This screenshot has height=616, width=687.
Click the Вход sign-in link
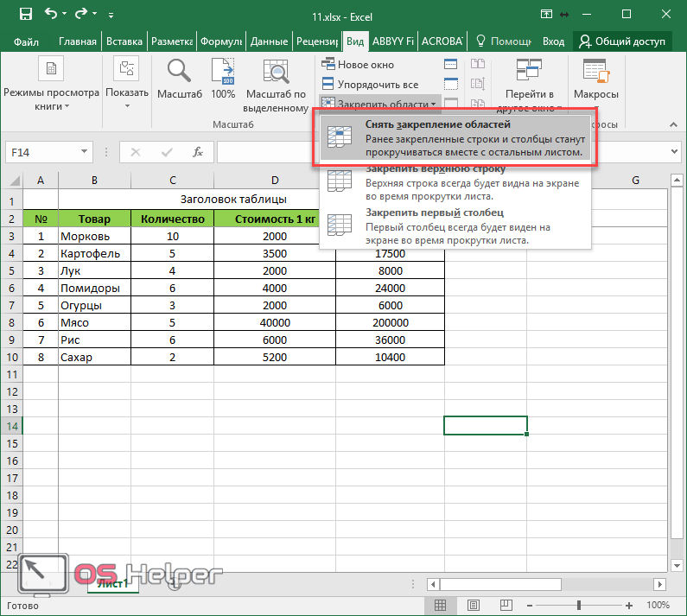pyautogui.click(x=553, y=41)
